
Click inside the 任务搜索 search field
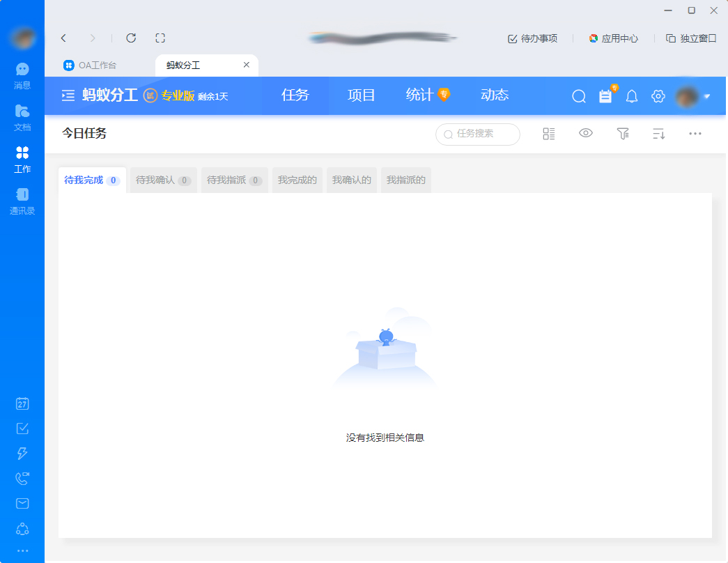point(477,134)
